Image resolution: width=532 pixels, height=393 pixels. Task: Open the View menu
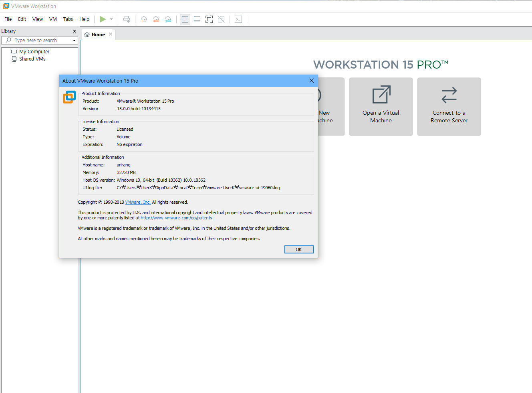pyautogui.click(x=38, y=19)
